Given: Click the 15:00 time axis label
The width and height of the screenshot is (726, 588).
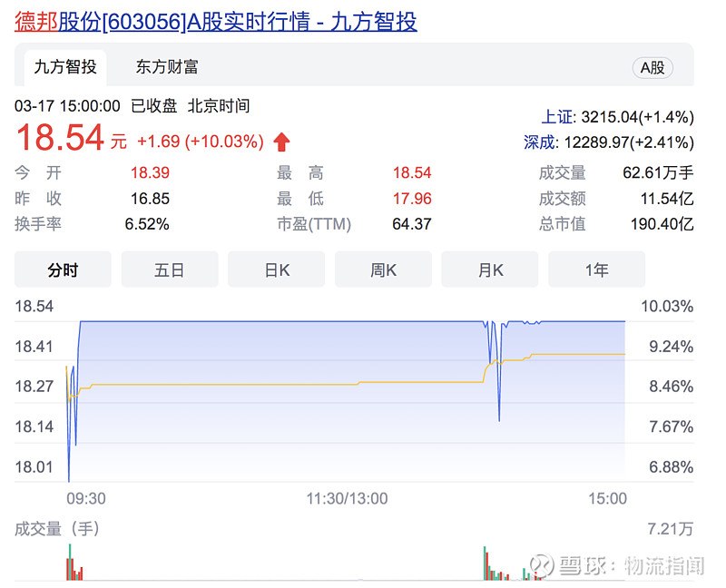Looking at the screenshot, I should click(x=607, y=499).
